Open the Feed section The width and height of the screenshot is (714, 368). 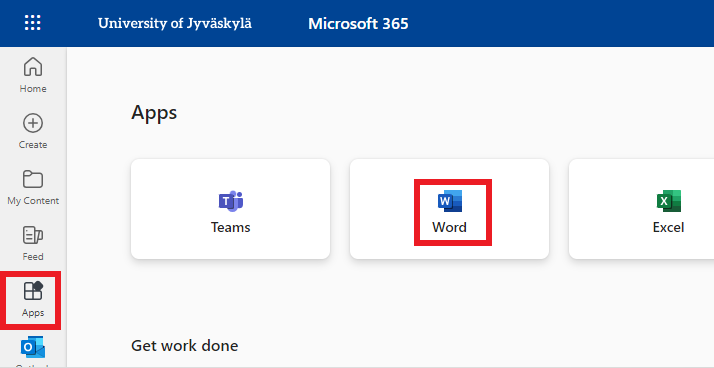[33, 244]
